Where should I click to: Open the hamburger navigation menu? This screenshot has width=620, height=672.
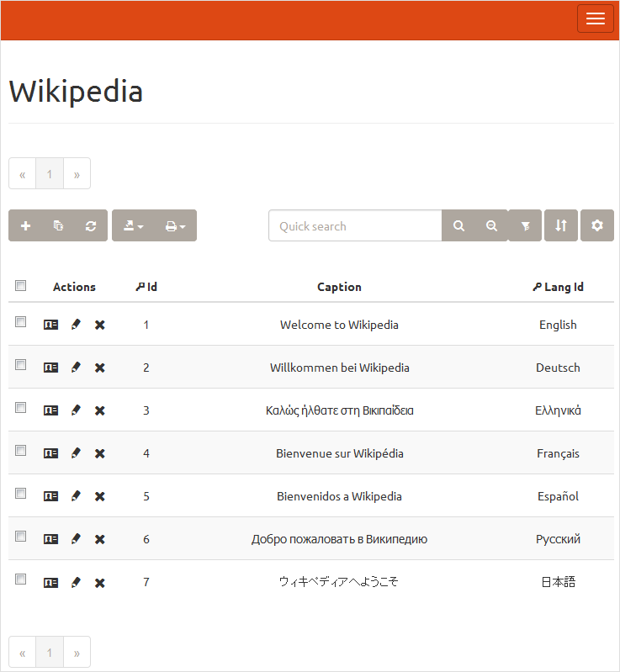click(595, 19)
